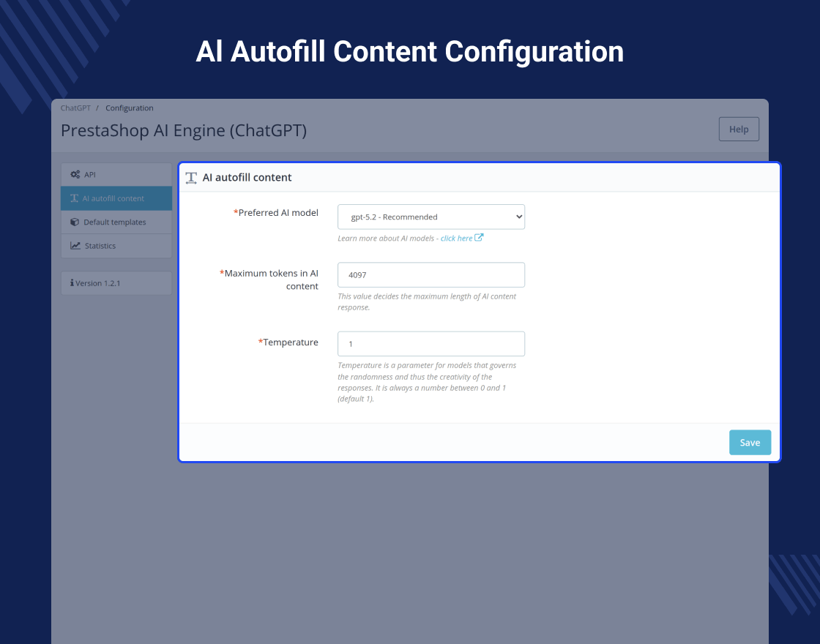Click the text icon beside AI autofill content tab

click(x=74, y=198)
